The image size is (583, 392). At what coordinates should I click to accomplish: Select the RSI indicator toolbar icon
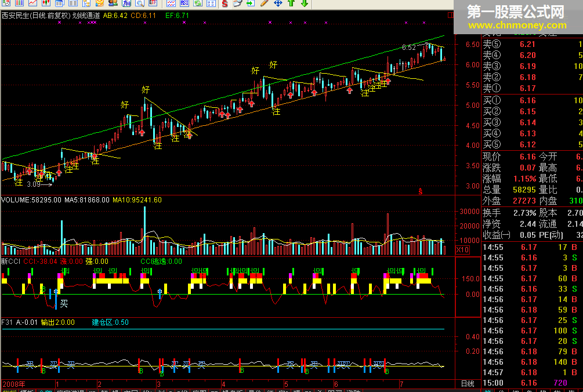click(x=184, y=3)
